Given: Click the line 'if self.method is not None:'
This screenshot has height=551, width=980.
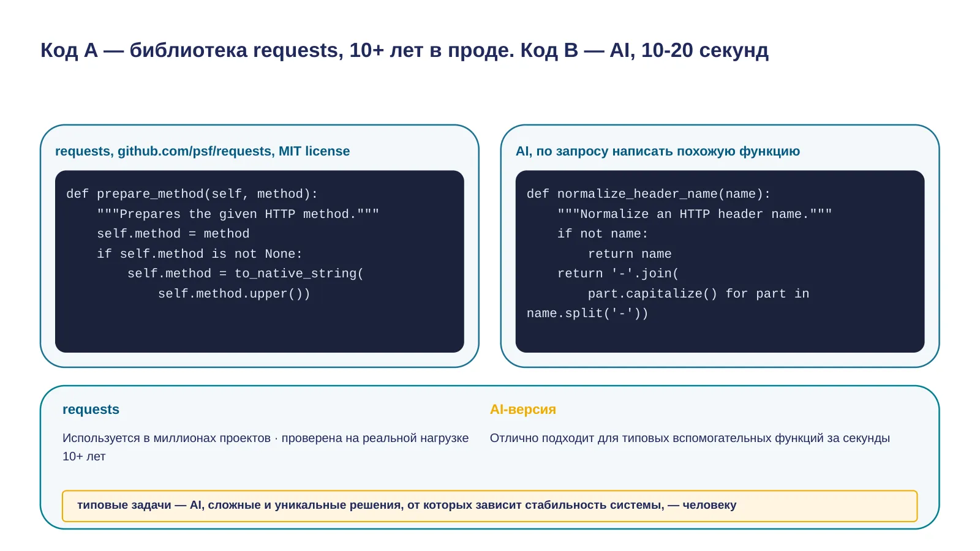Looking at the screenshot, I should point(200,254).
